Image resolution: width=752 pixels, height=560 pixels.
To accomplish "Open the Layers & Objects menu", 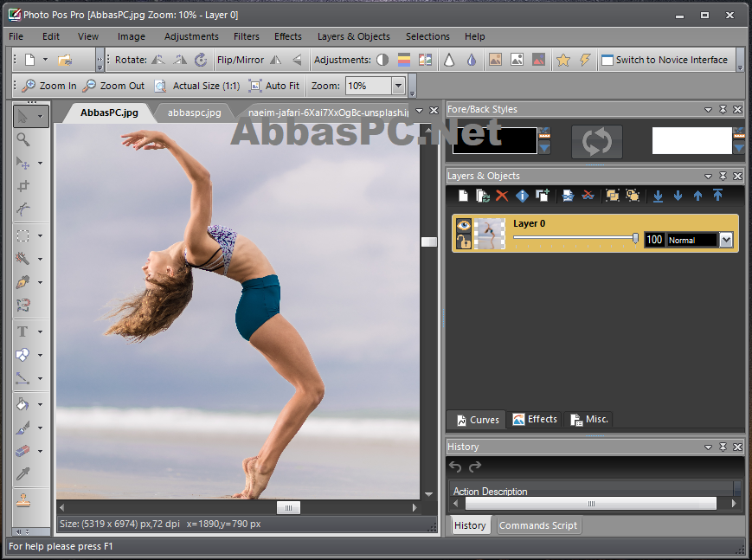I will tap(353, 36).
